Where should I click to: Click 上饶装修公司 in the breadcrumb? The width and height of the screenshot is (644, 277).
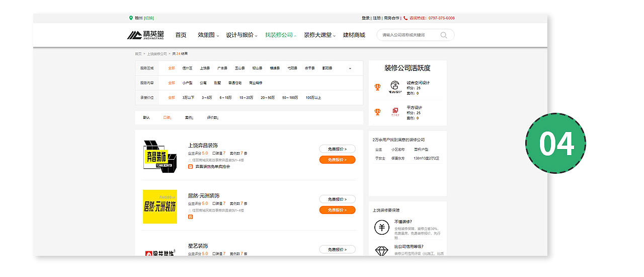(157, 53)
